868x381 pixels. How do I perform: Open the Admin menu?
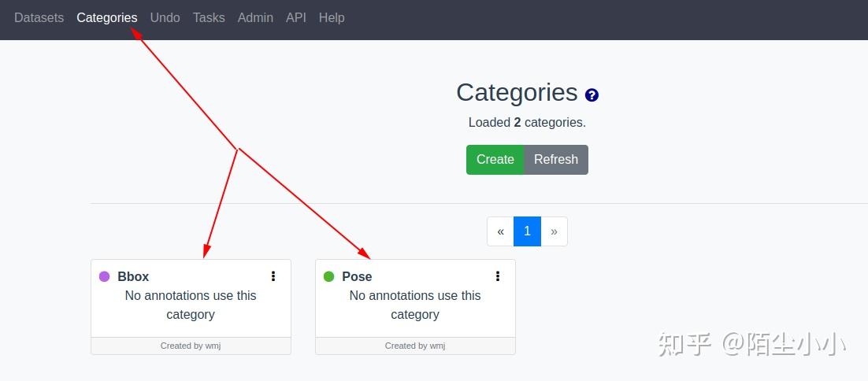(255, 17)
